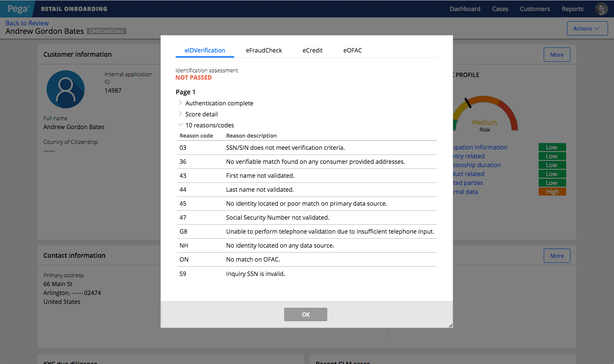This screenshot has height=364, width=614.
Task: Collapse 10 reasons/codes section
Action: [x=180, y=125]
